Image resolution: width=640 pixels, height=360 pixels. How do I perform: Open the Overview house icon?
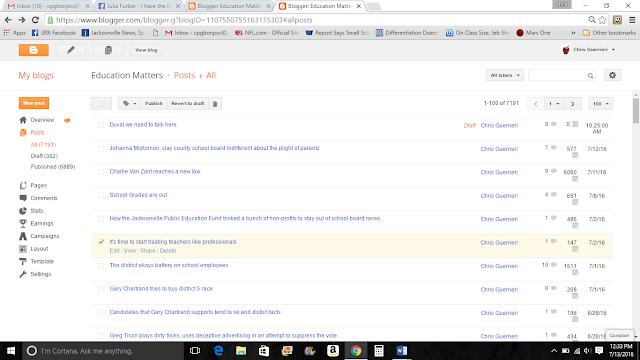click(x=23, y=120)
